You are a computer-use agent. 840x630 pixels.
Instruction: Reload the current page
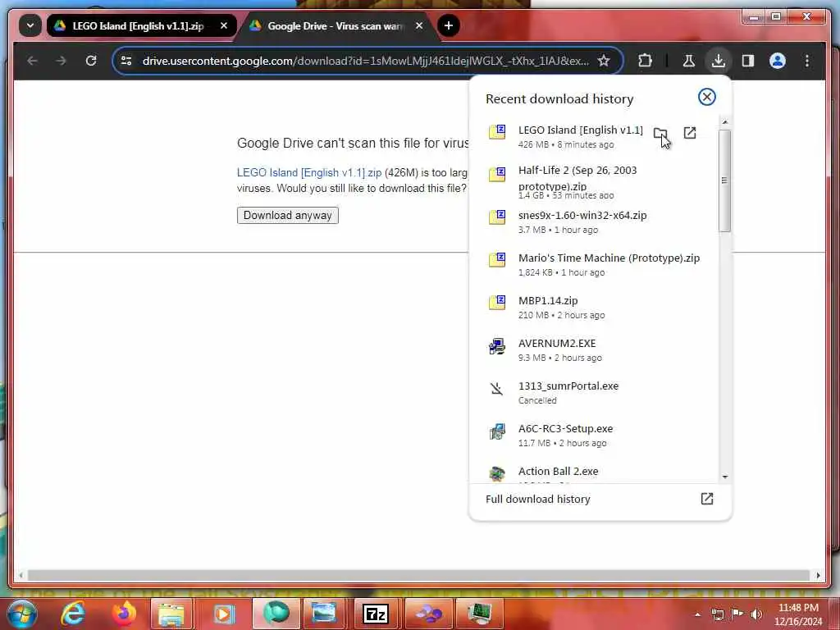[91, 61]
